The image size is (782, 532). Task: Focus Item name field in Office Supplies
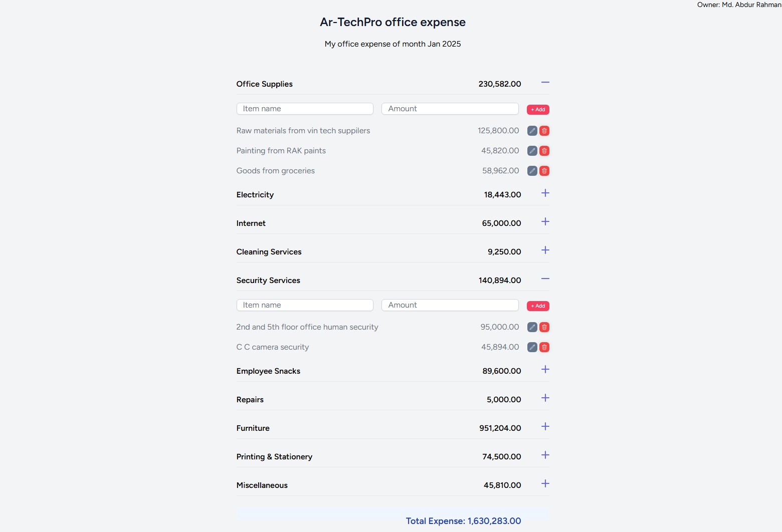(x=305, y=109)
